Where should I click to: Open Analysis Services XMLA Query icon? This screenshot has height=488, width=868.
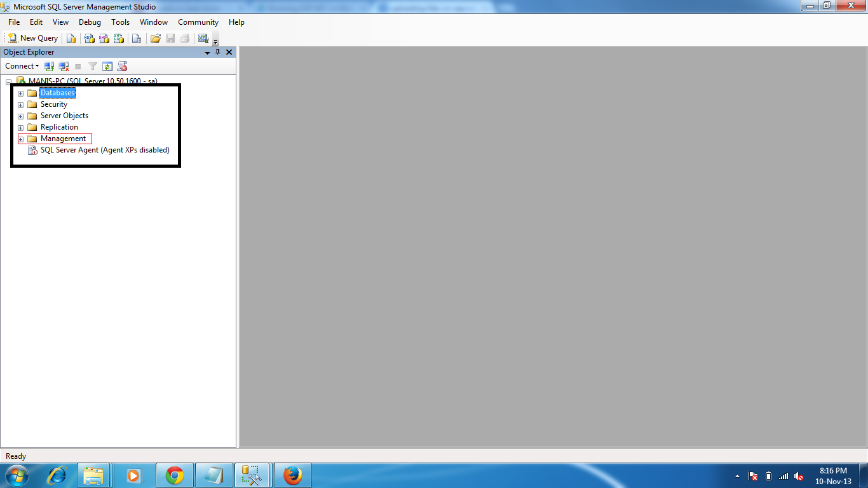[x=119, y=38]
